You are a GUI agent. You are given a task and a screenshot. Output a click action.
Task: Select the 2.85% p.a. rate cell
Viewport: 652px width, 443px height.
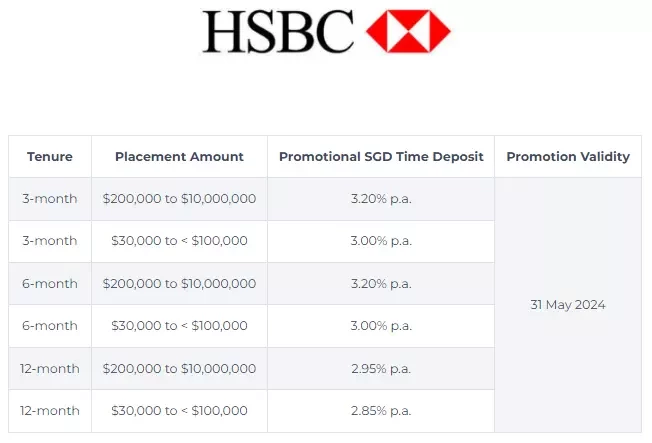click(x=381, y=411)
